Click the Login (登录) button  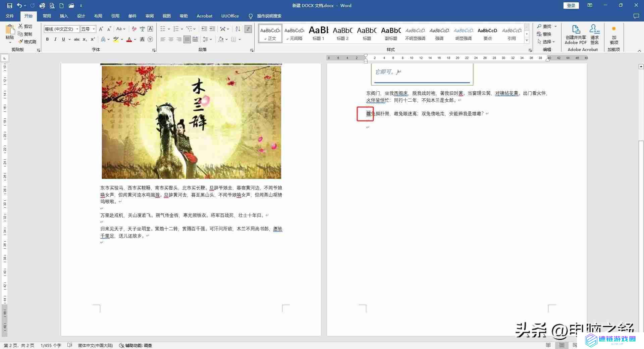coord(571,5)
